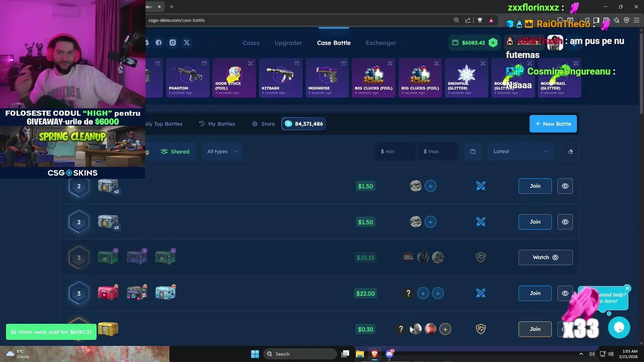Click the DOOR STUCK (FOIL) drop card
644x362 pixels.
click(x=234, y=78)
